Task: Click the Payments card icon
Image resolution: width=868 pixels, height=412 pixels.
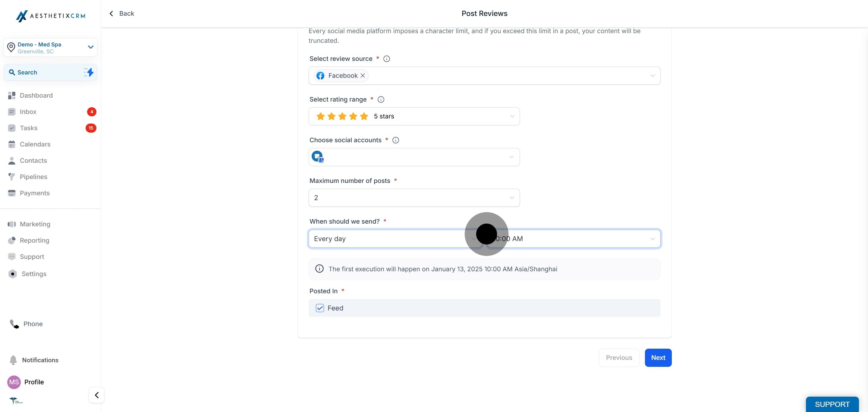Action: 12,193
